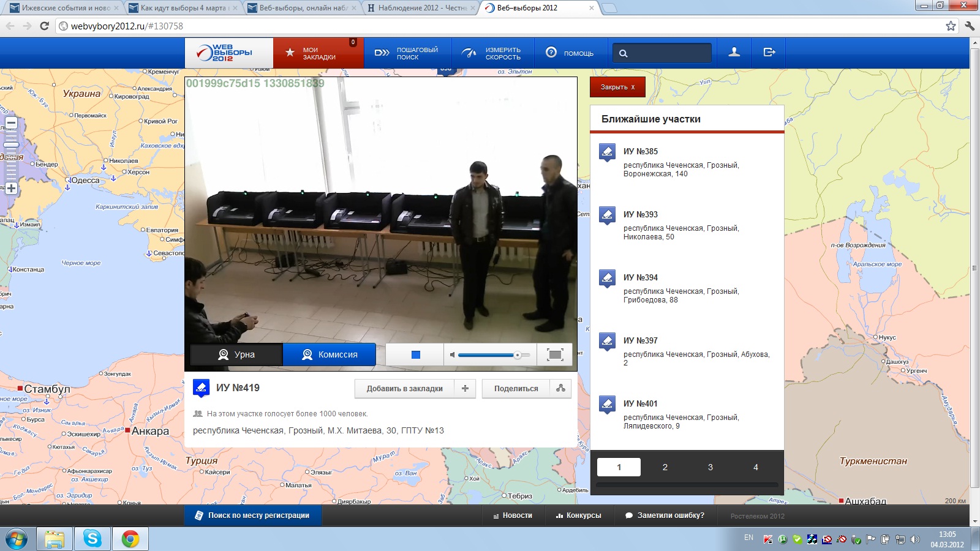Click the share network icon
The height and width of the screenshot is (551, 980).
560,388
